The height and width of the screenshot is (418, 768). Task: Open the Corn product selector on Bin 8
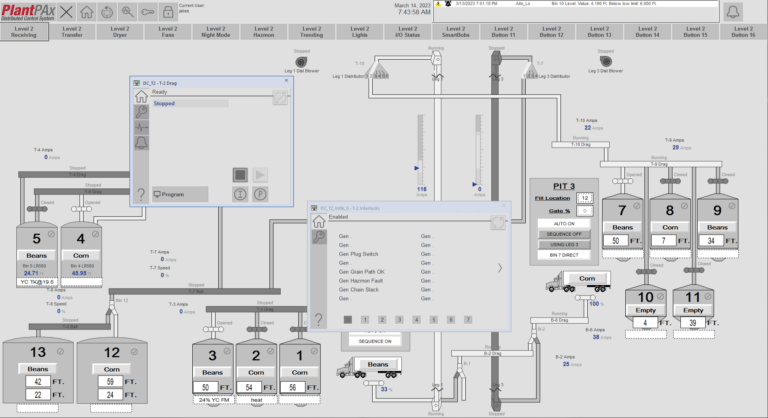(670, 227)
